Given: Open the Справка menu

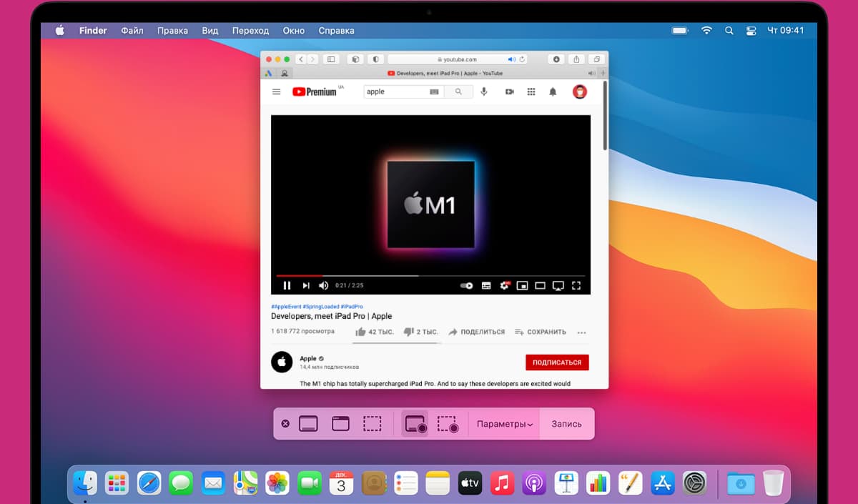Looking at the screenshot, I should click(336, 31).
